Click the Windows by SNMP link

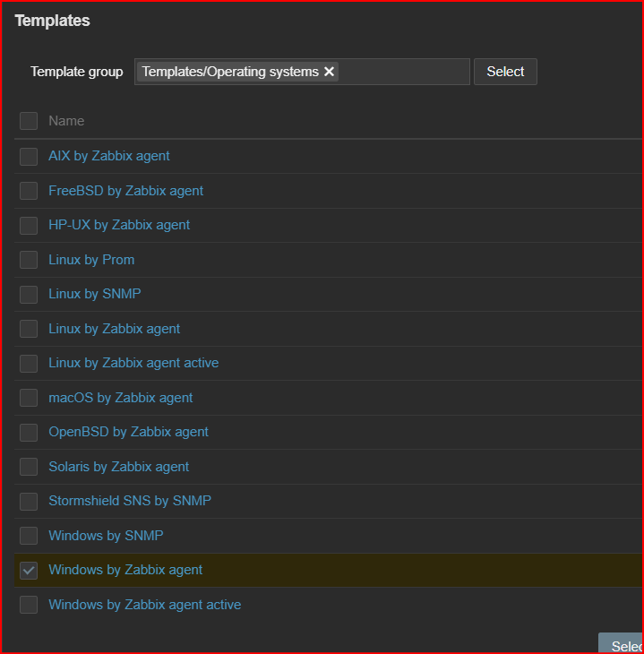tap(106, 536)
